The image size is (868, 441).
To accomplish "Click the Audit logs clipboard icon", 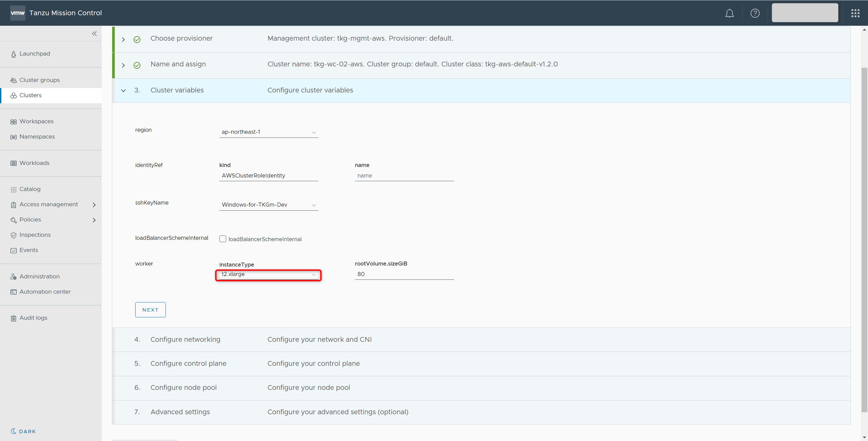I will [x=14, y=318].
